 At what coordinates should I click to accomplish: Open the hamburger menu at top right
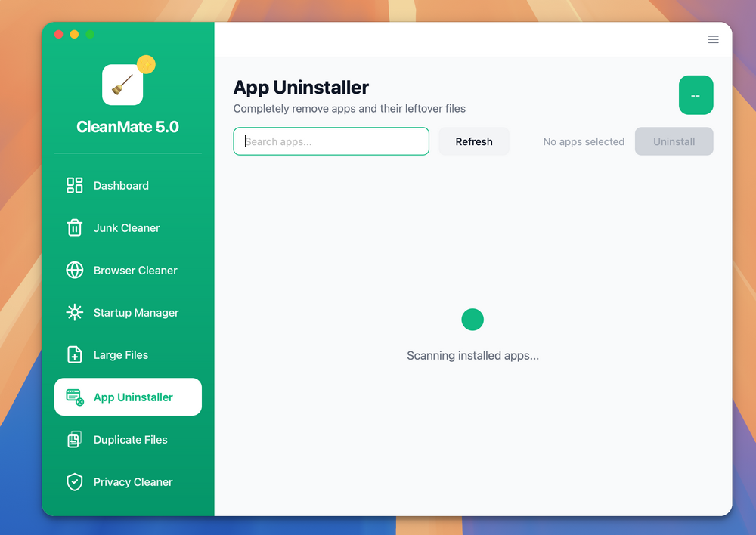(713, 39)
